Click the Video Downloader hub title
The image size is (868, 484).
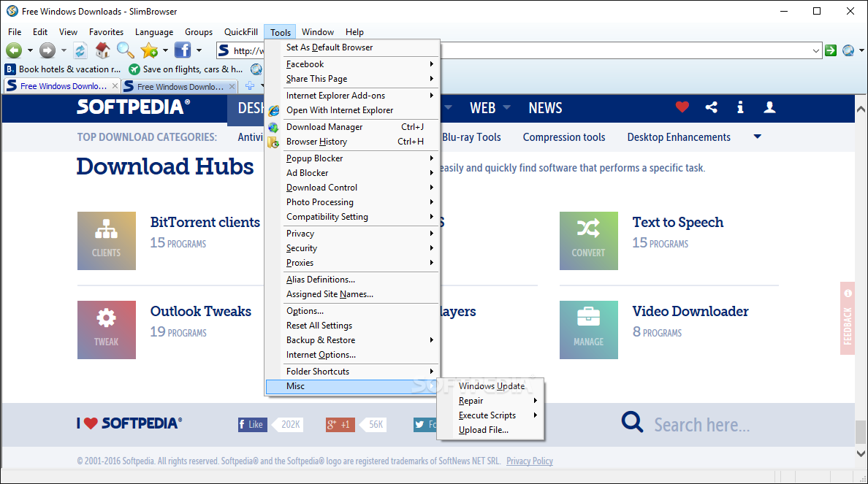[690, 312]
